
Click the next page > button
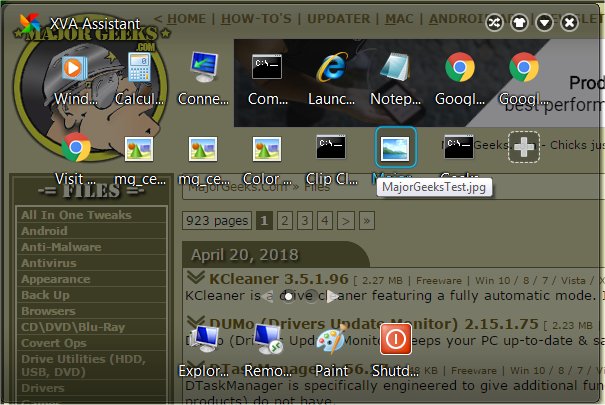tap(346, 221)
